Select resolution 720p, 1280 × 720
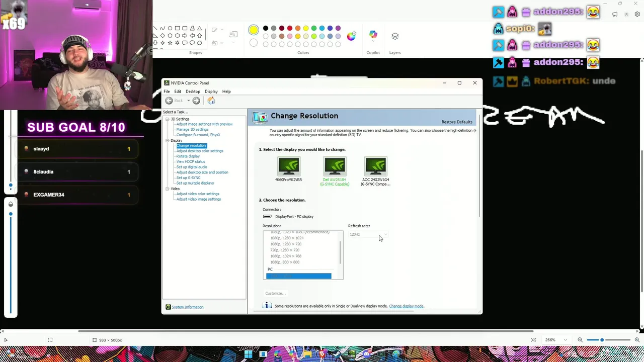Viewport: 644px width, 362px height. click(285, 250)
